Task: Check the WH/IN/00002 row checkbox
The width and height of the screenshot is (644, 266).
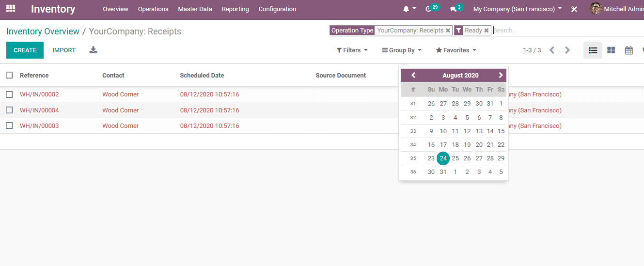Action: click(x=9, y=94)
